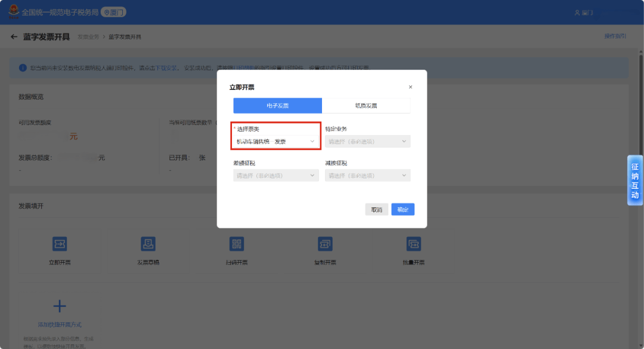Click the back arrow beside 蓝字发票开具
The height and width of the screenshot is (349, 644).
coord(14,37)
